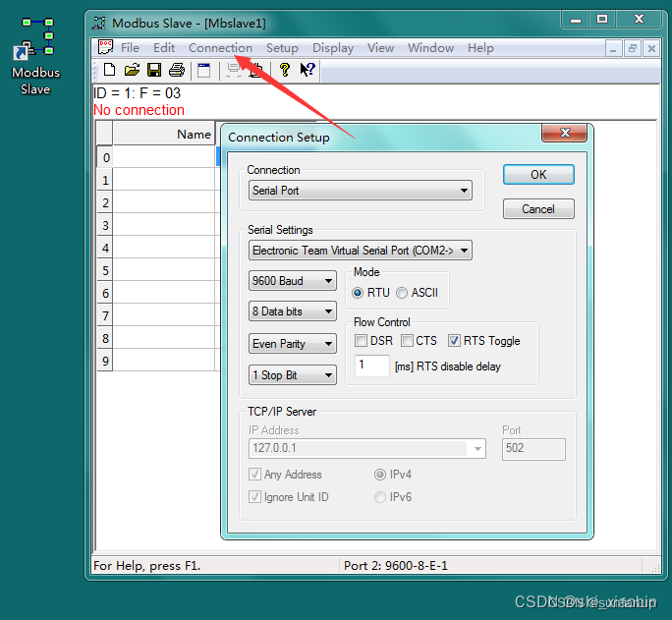Select the IPv6 radio button
The image size is (672, 620).
tap(379, 497)
